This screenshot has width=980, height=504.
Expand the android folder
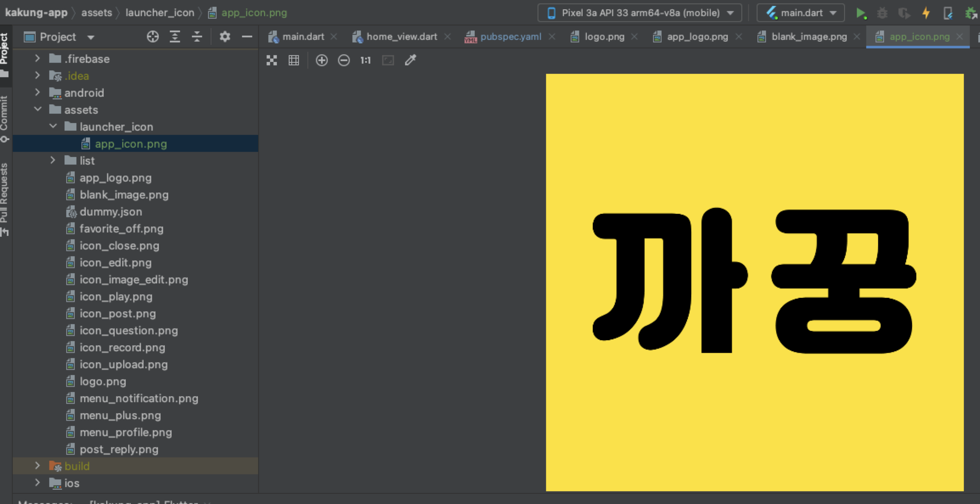tap(37, 92)
